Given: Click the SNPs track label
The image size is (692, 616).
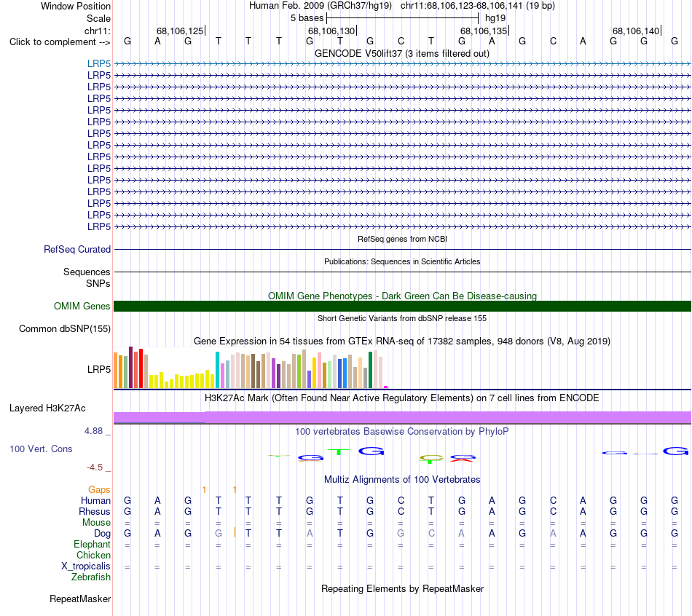Looking at the screenshot, I should 98,283.
